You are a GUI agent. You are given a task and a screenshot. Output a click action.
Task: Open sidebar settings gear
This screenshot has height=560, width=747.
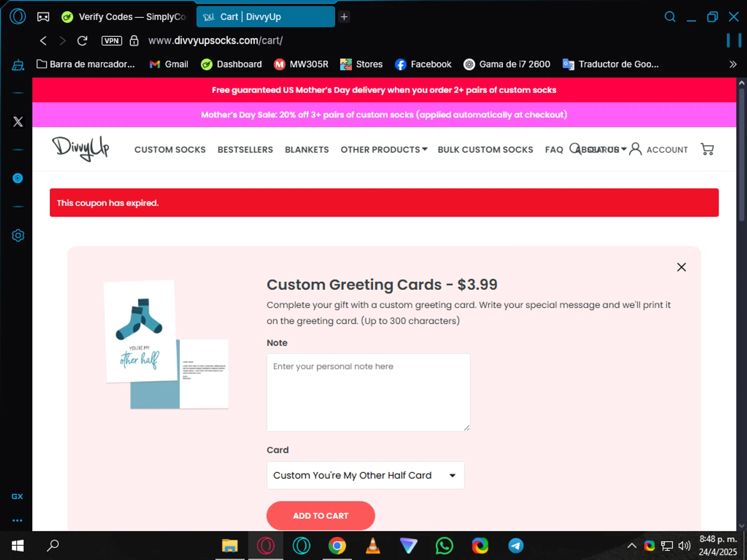coord(18,235)
